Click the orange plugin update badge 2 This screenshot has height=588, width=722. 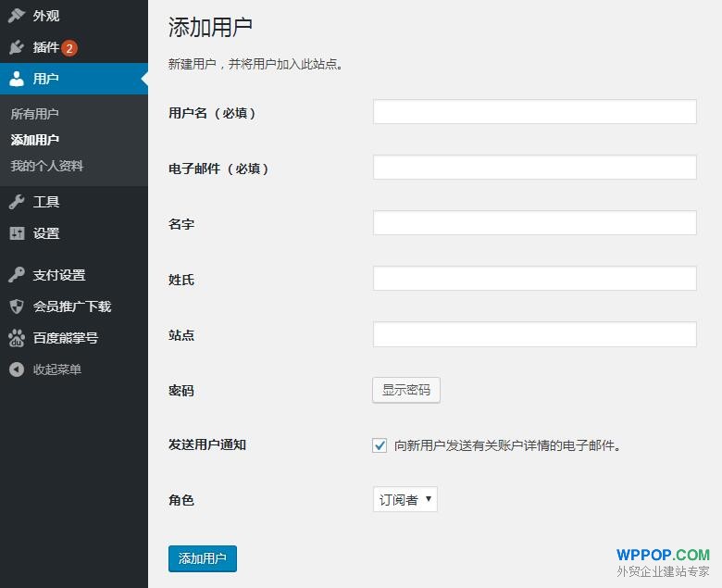(x=69, y=48)
